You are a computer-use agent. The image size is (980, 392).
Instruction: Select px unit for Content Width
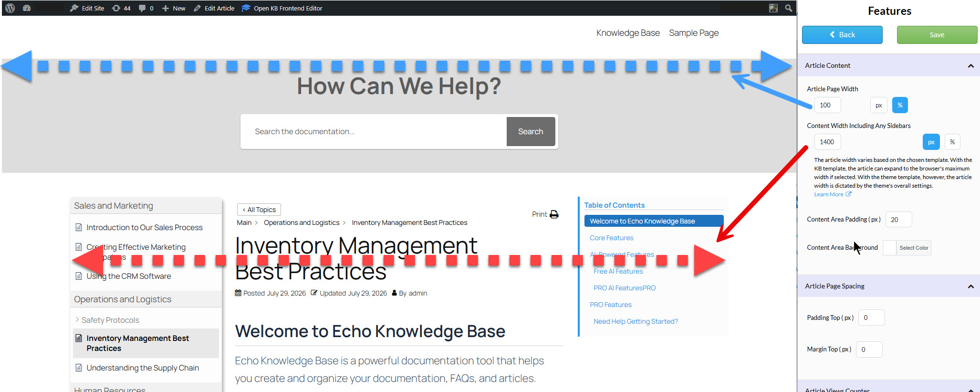(931, 142)
